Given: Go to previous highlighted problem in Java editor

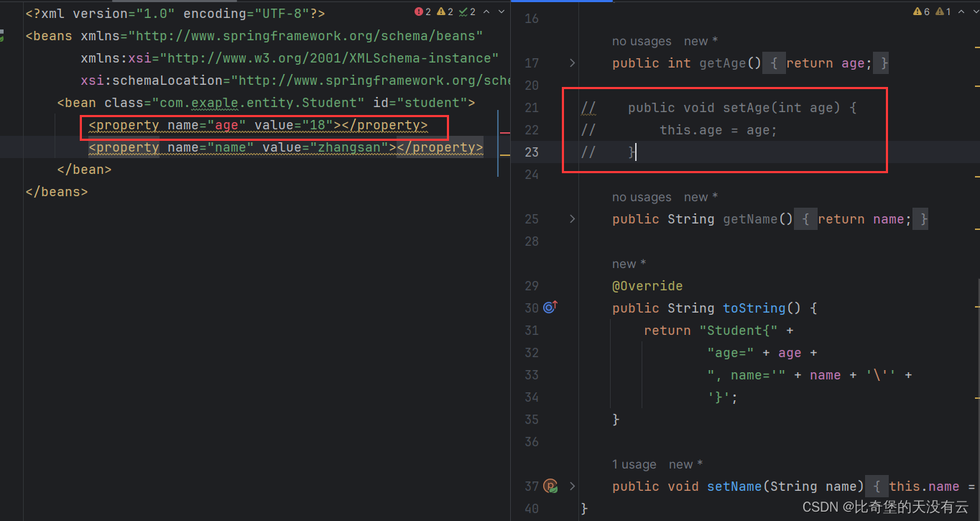Looking at the screenshot, I should [x=961, y=11].
